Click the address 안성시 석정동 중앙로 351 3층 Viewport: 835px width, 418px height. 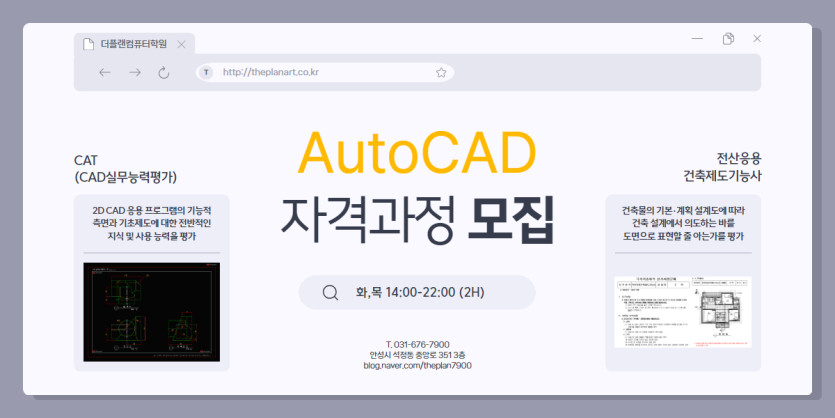(418, 355)
